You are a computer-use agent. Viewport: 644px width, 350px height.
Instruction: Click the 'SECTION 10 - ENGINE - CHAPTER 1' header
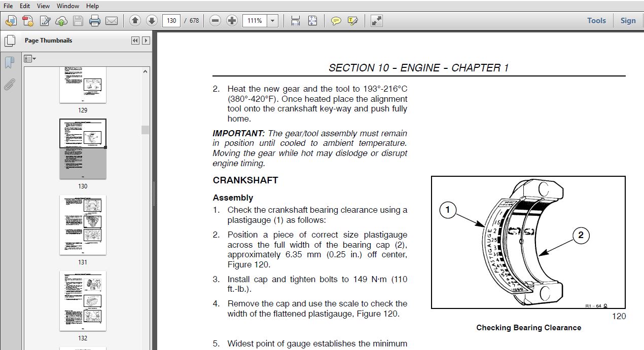tap(418, 68)
